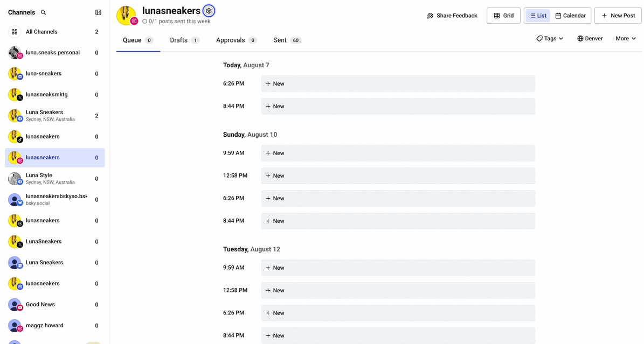The height and width of the screenshot is (344, 644).
Task: Add new post at Today 8:44 PM
Action: [x=398, y=106]
